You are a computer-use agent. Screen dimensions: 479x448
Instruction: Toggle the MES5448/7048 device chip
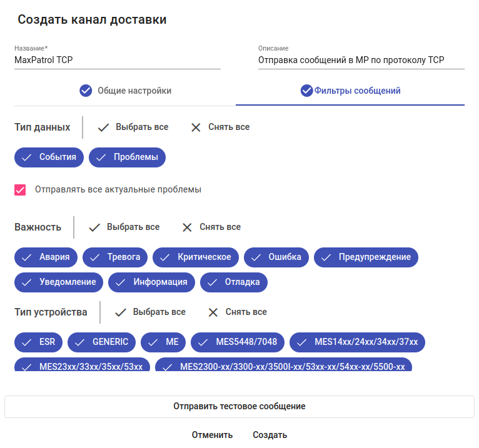click(238, 342)
